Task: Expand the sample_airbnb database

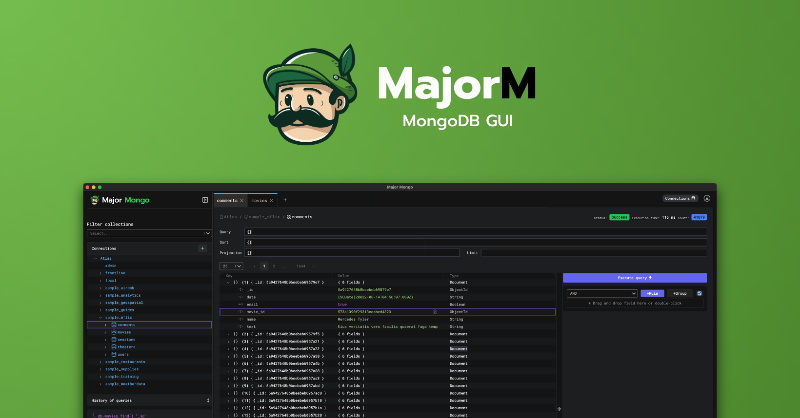Action: click(x=101, y=288)
